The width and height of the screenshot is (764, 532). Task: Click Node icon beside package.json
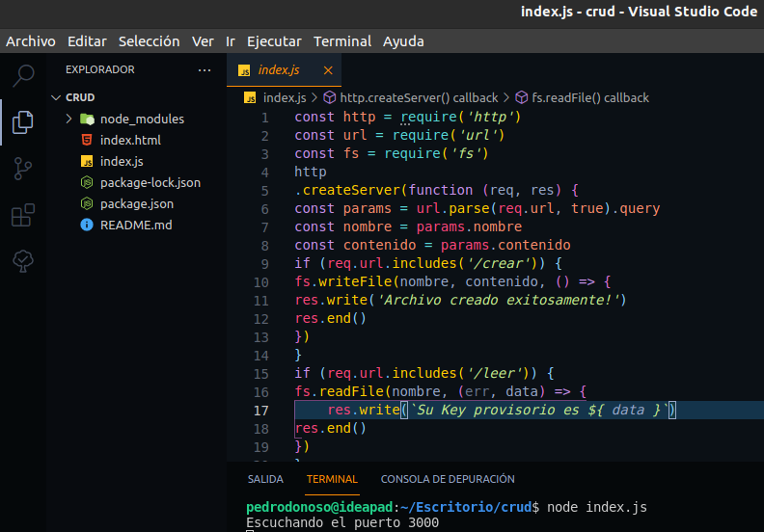[x=87, y=203]
